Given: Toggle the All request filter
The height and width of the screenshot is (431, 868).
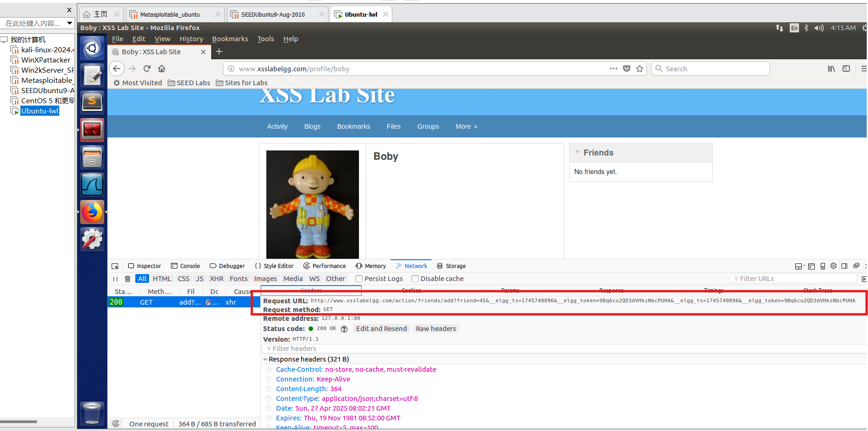Looking at the screenshot, I should coord(142,279).
